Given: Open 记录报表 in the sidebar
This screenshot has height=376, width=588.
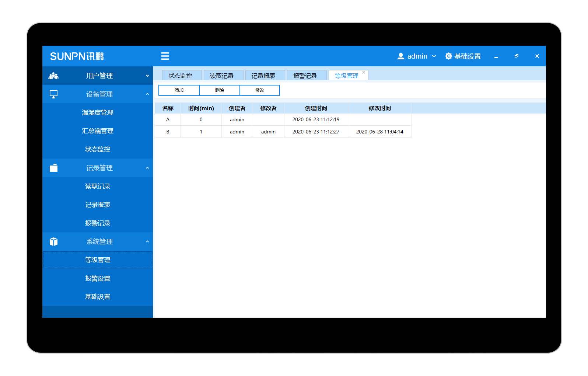Looking at the screenshot, I should (x=98, y=205).
